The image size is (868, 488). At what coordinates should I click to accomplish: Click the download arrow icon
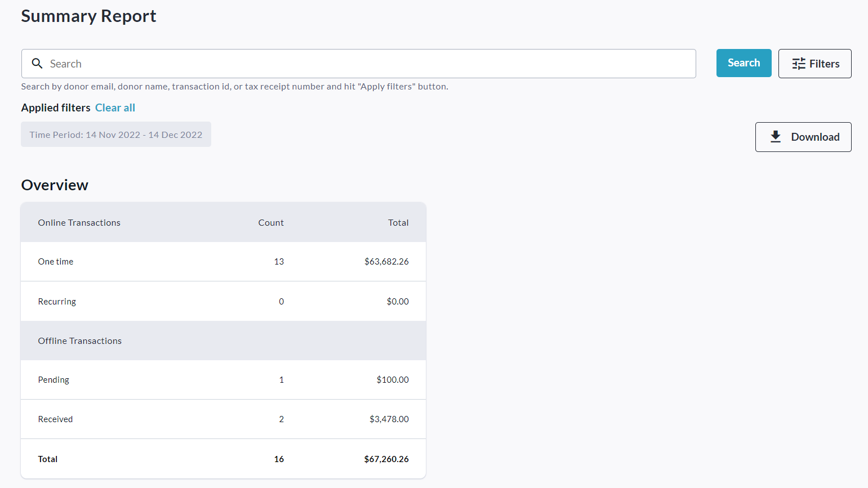(776, 137)
